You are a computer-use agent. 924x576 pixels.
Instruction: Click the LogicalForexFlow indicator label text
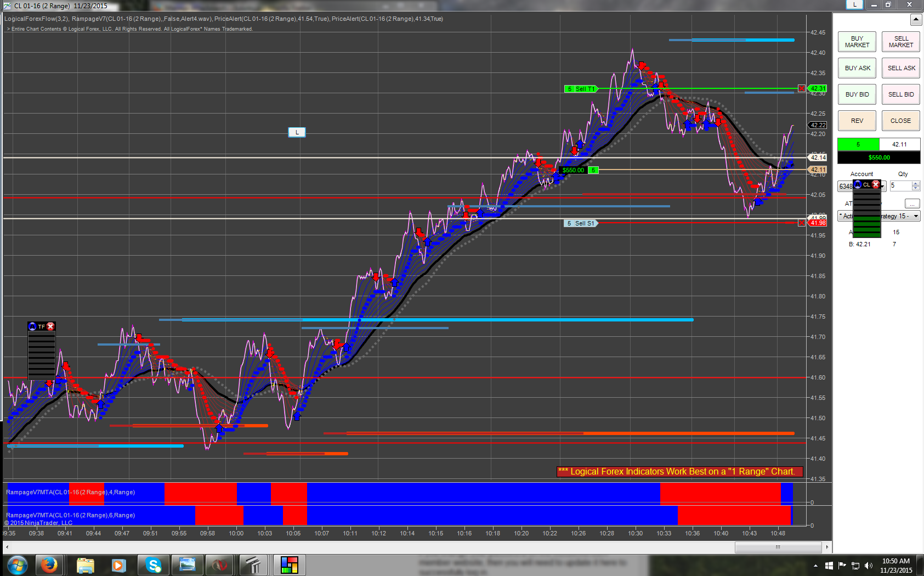[x=37, y=19]
